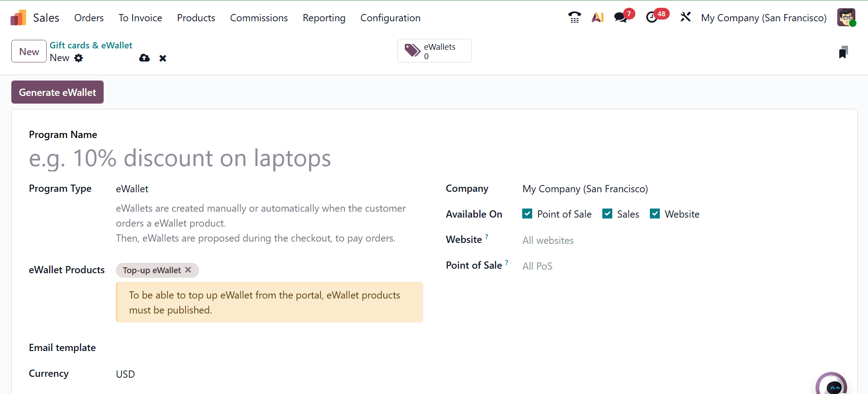Discard changes with the X icon
The width and height of the screenshot is (868, 394).
tap(163, 58)
